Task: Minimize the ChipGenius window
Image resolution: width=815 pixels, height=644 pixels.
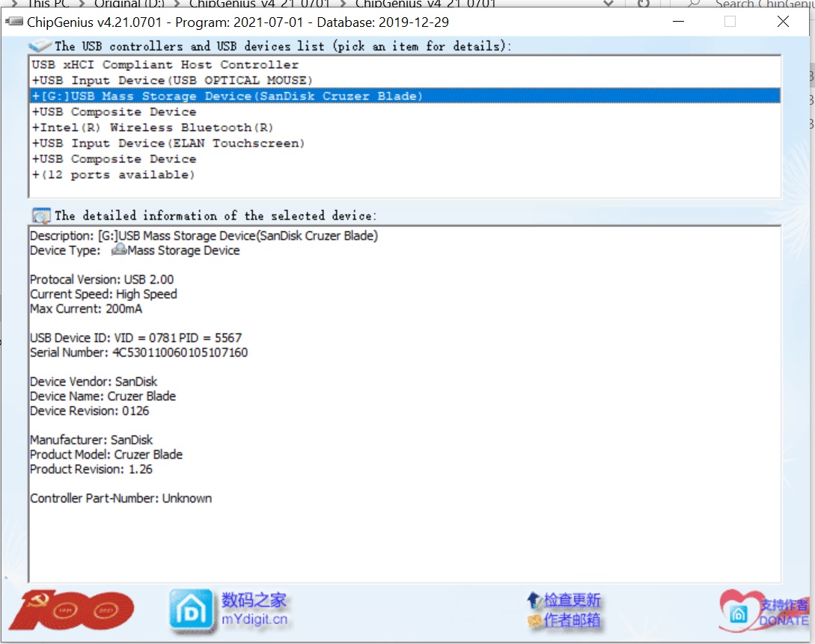Action: pyautogui.click(x=678, y=21)
